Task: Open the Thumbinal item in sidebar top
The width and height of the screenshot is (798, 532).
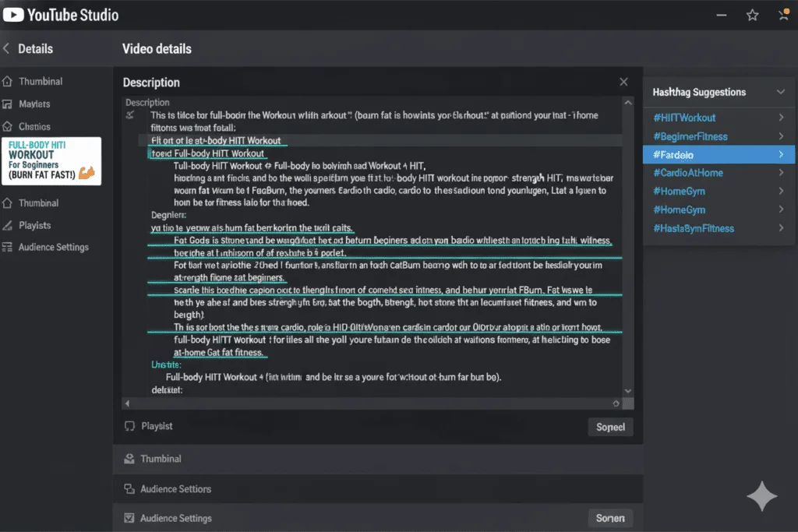Action: [41, 81]
